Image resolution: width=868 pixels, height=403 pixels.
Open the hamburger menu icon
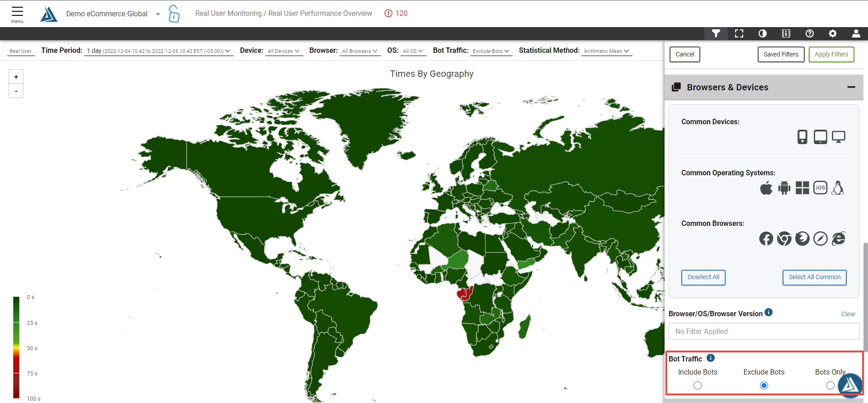point(17,12)
